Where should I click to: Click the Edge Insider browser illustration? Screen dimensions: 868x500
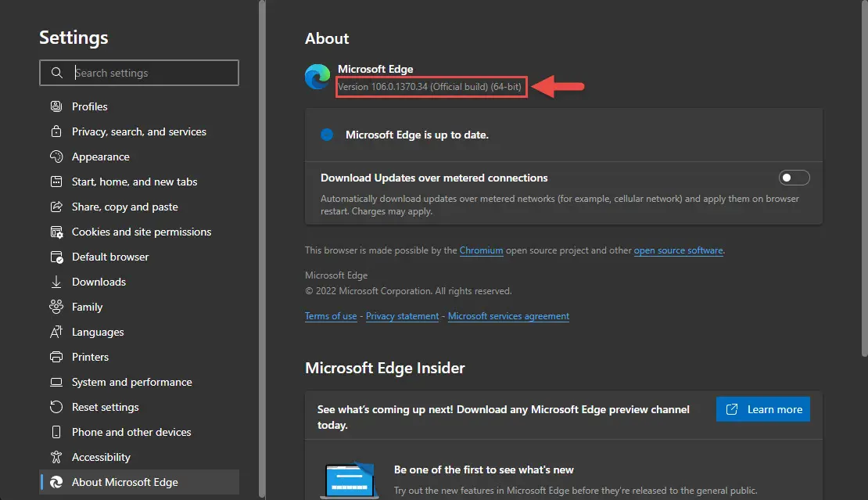point(350,480)
